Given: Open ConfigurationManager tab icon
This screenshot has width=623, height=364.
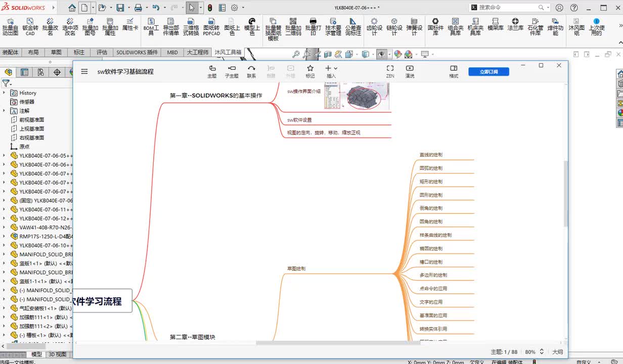Looking at the screenshot, I should tap(40, 72).
